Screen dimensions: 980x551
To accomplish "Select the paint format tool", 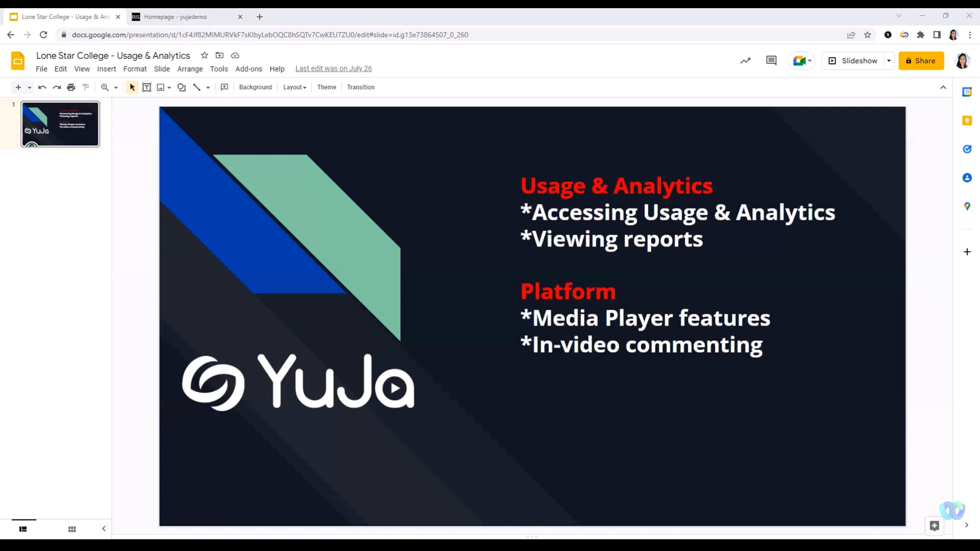I will pyautogui.click(x=86, y=87).
